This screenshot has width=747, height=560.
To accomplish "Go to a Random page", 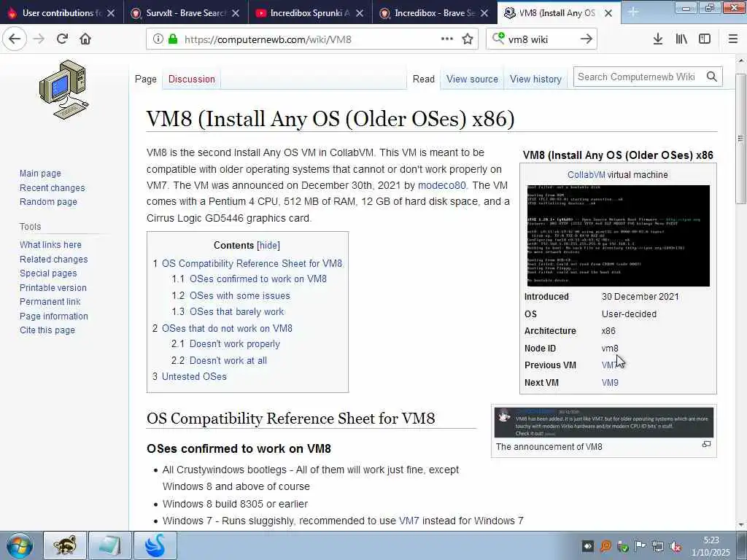I will tap(48, 201).
